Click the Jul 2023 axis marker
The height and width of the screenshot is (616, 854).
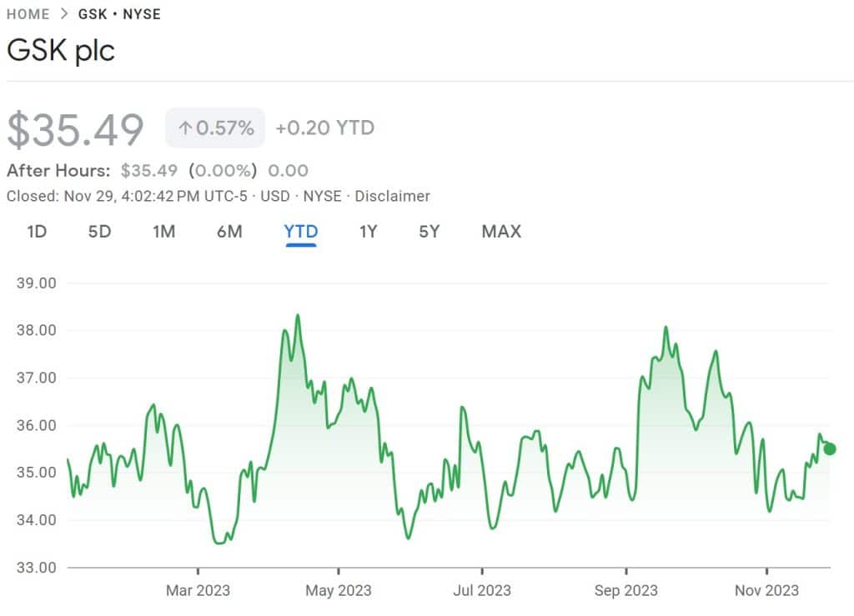pos(482,590)
